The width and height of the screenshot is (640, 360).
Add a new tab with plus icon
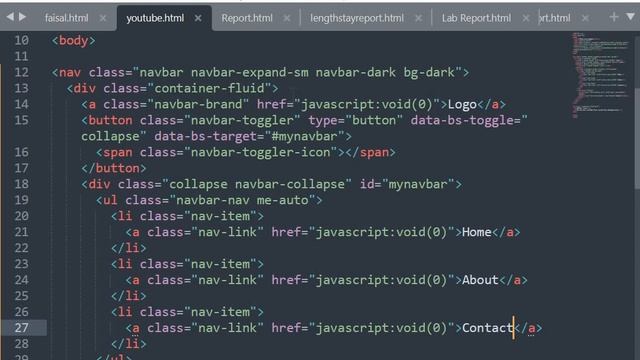613,17
